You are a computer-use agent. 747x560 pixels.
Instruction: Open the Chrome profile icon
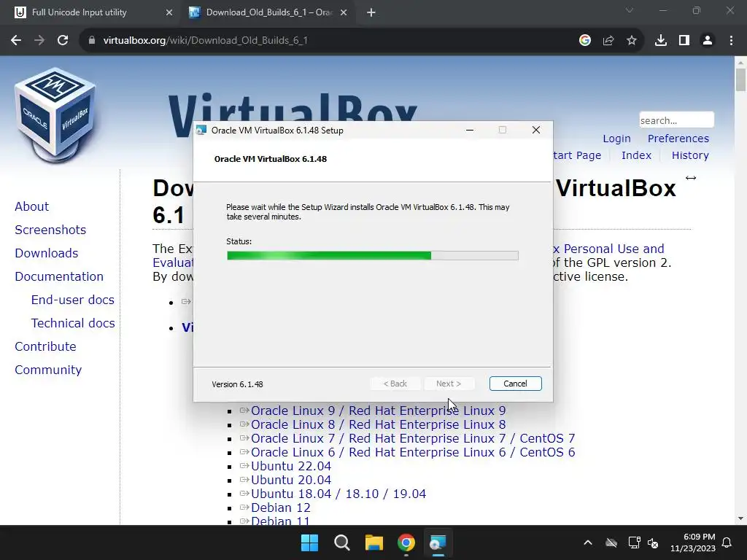tap(708, 41)
